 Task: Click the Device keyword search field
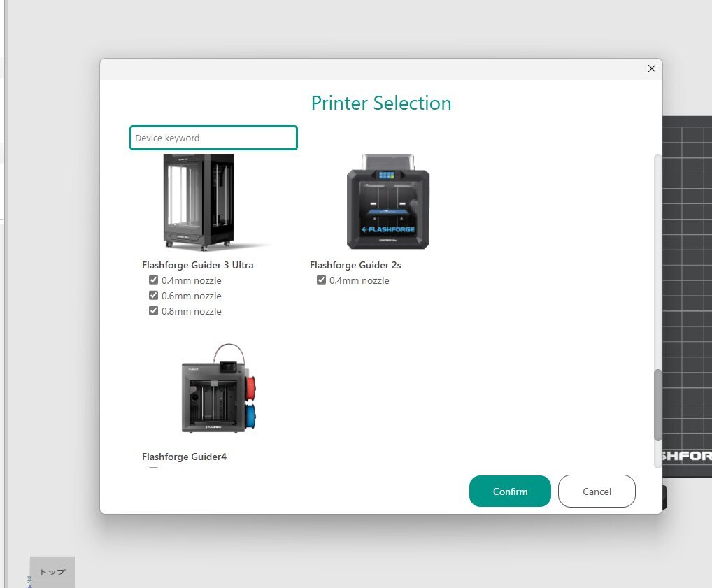tap(213, 138)
